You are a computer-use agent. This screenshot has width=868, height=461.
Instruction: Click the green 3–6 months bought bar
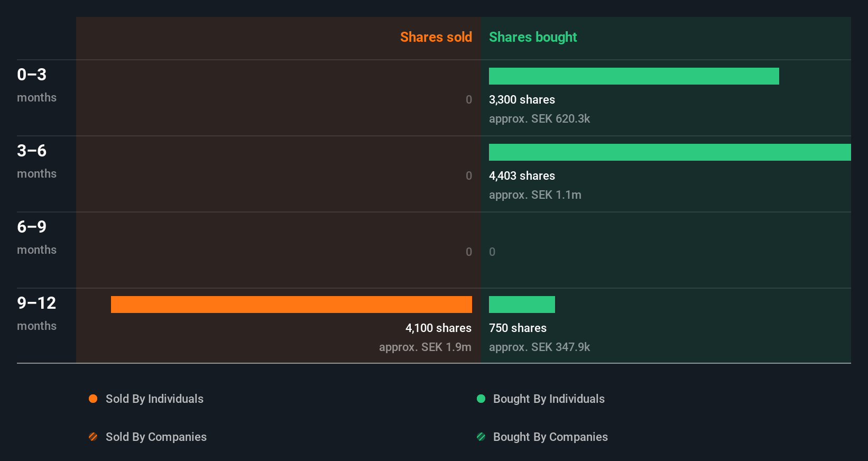(670, 152)
